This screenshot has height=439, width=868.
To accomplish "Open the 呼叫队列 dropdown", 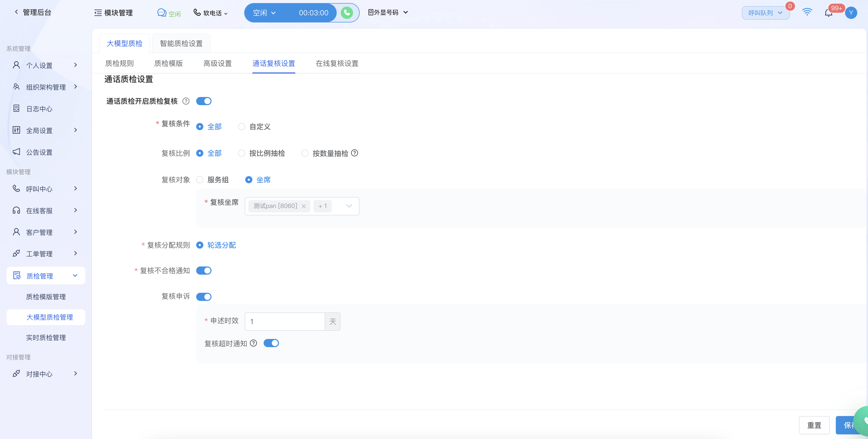I will click(765, 13).
